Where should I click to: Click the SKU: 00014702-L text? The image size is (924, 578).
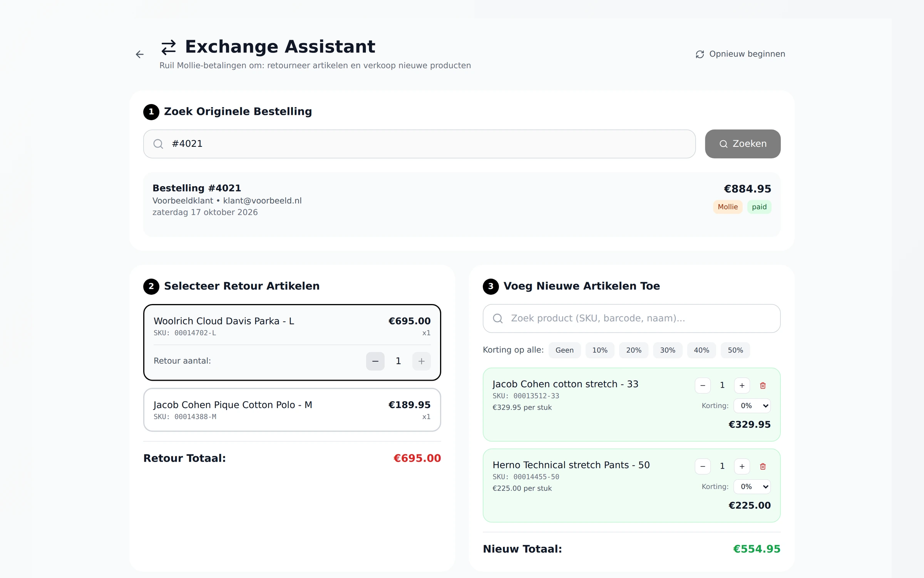(x=185, y=333)
